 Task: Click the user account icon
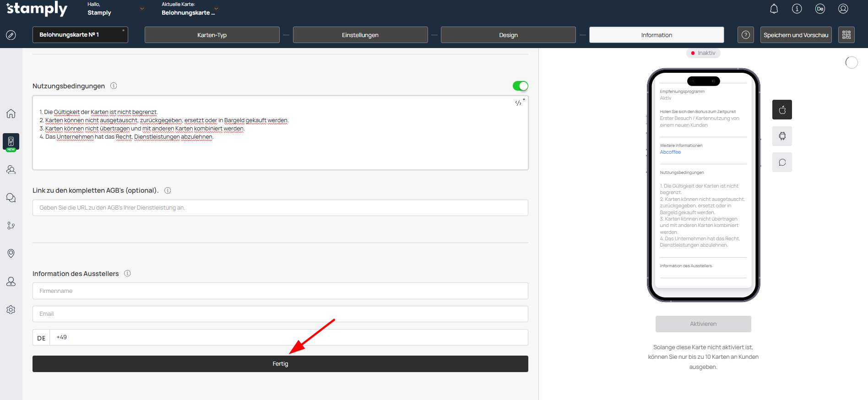pos(843,9)
